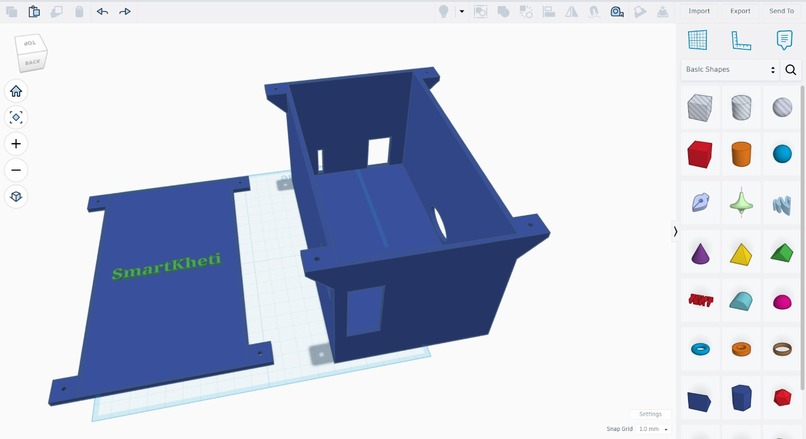Choose the orange Cylinder shape
806x439 pixels.
(741, 154)
